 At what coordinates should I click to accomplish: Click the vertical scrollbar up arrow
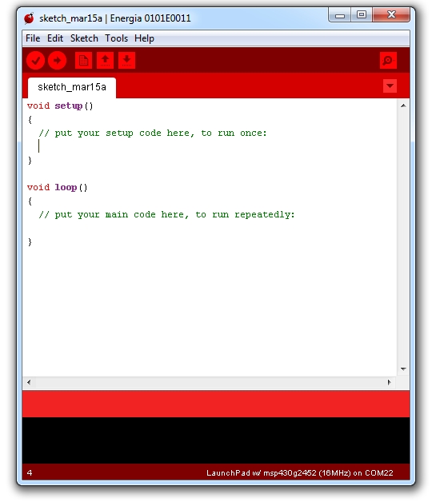coord(403,106)
